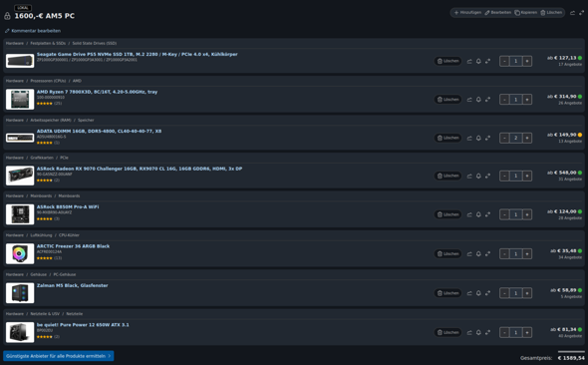Click the quantity field of Radeon RX 9070
This screenshot has width=588, height=365.
[516, 176]
